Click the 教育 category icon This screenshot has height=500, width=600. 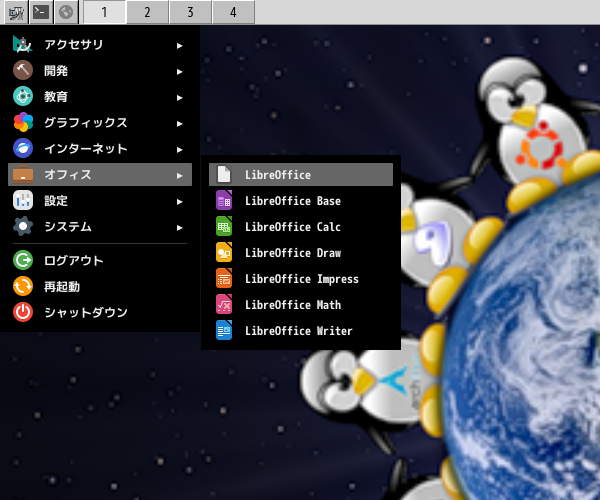(x=23, y=96)
